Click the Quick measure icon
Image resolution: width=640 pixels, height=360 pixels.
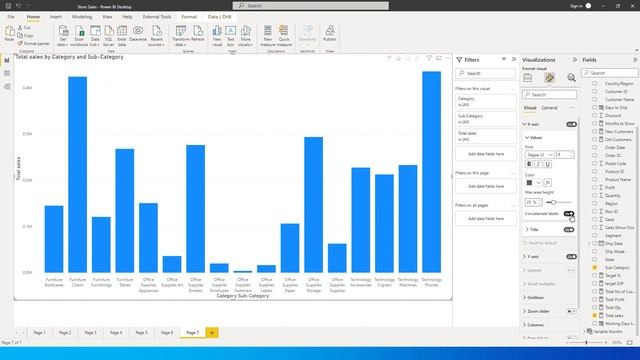click(x=284, y=31)
